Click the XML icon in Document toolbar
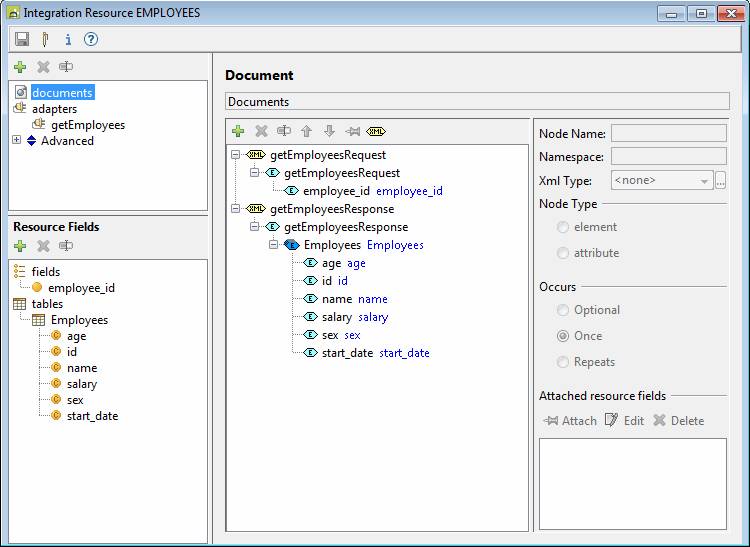750x547 pixels. tap(376, 131)
